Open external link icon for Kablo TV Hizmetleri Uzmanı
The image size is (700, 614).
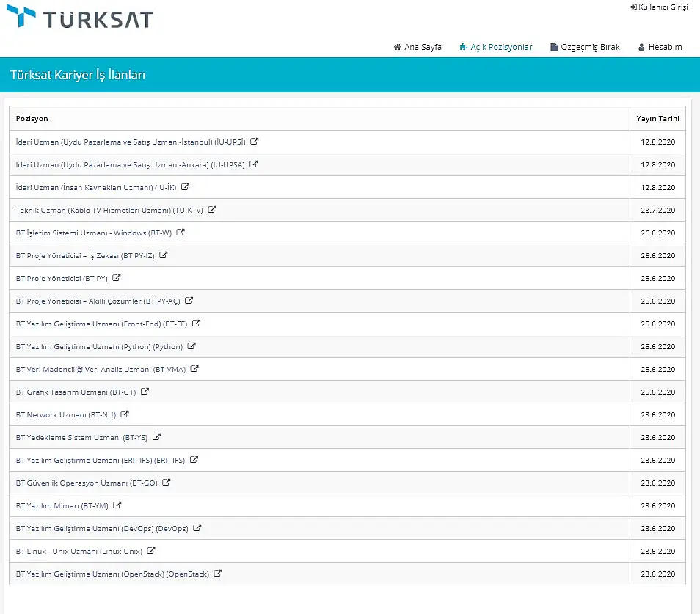pos(212,210)
